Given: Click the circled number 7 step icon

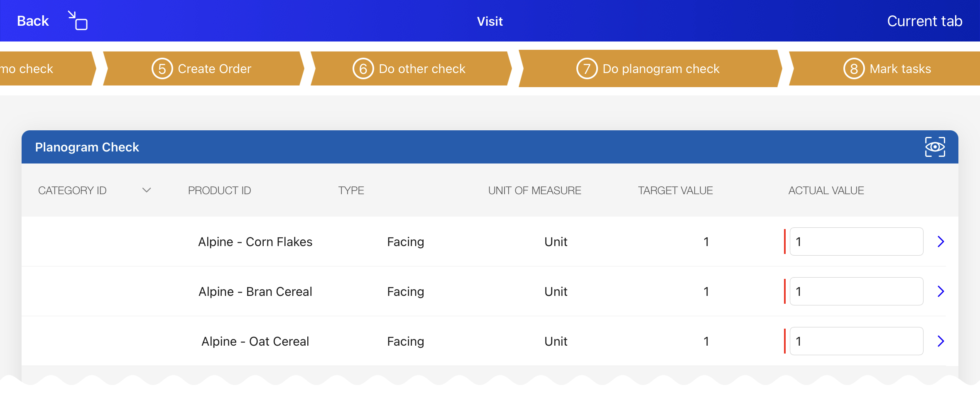Looking at the screenshot, I should point(586,68).
